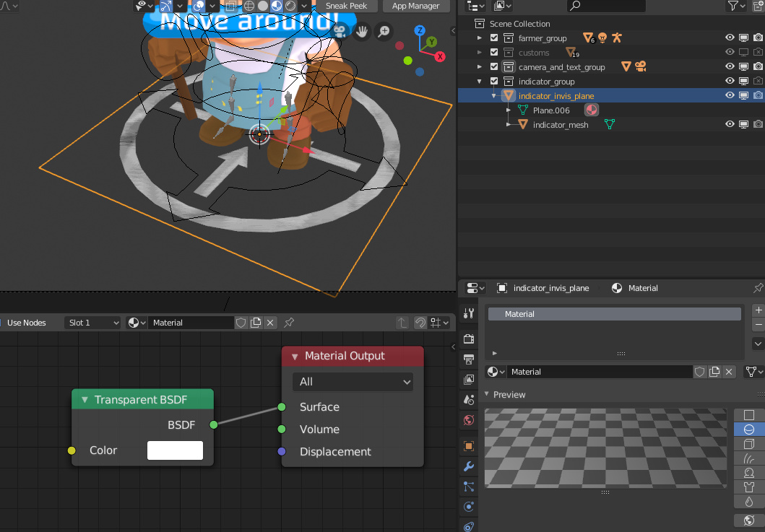The height and width of the screenshot is (532, 765).
Task: Click the Sneak Peek button
Action: click(x=347, y=6)
